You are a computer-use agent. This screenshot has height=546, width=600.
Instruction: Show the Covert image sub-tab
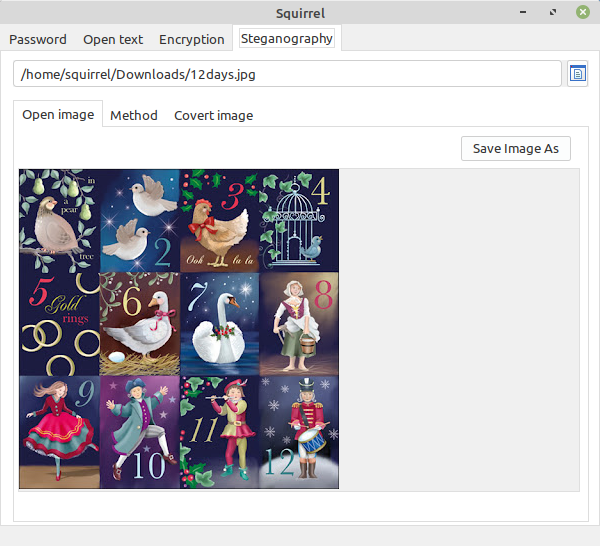(x=213, y=115)
